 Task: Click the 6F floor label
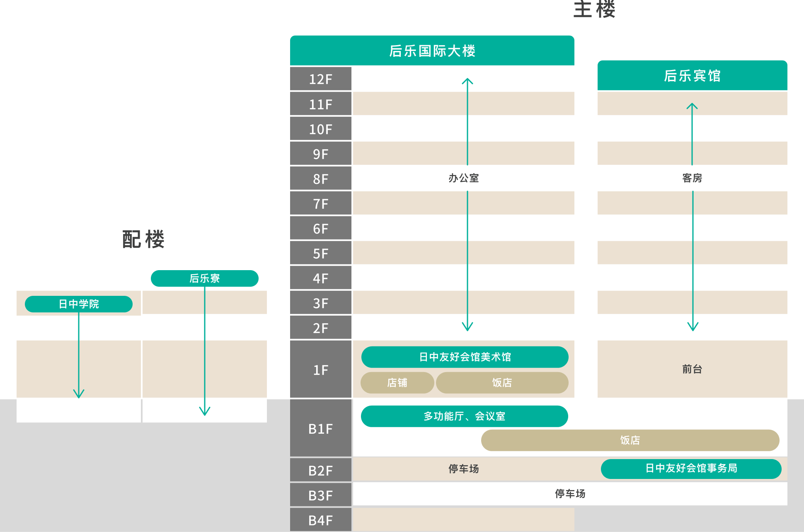tap(321, 228)
